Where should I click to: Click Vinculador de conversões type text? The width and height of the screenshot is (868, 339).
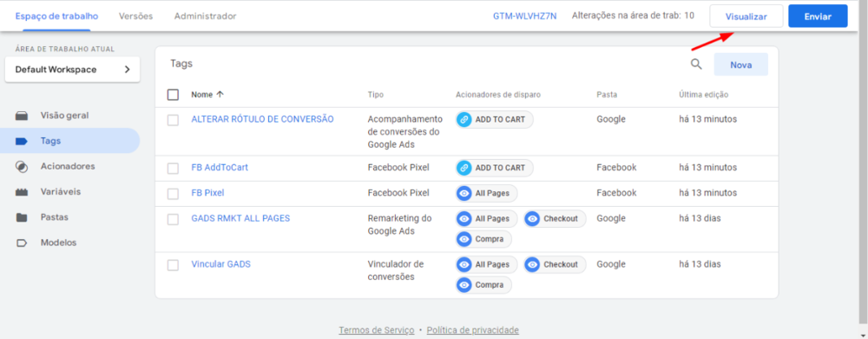396,270
